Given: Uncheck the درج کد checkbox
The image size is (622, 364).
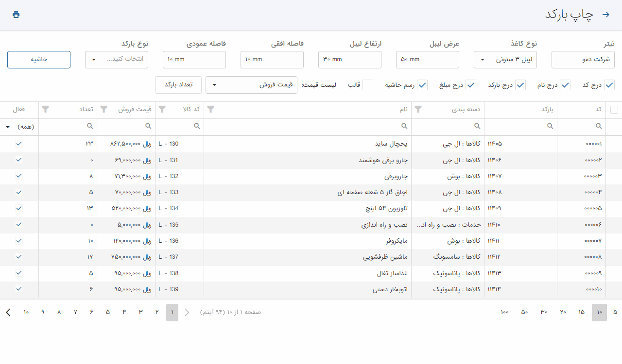Looking at the screenshot, I should coord(609,85).
